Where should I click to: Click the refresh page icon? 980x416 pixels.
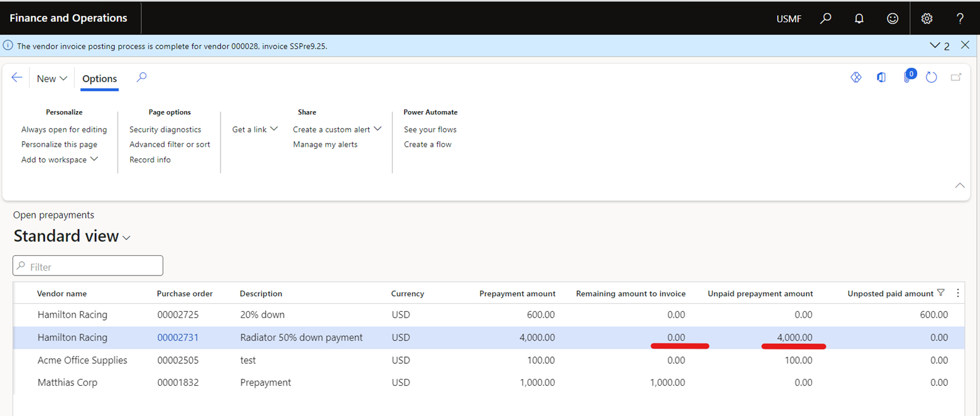click(932, 77)
